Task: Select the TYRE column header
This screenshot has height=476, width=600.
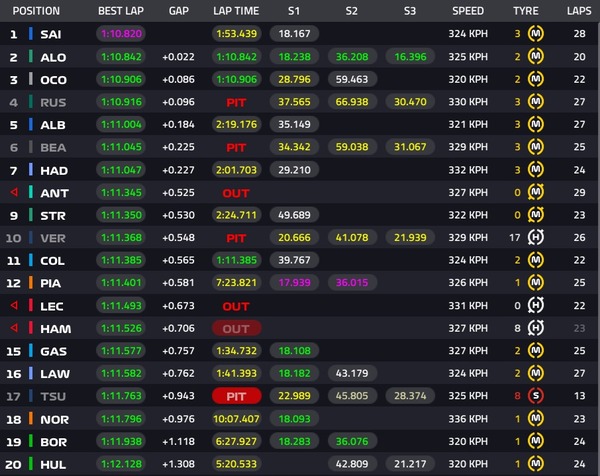Action: [x=526, y=11]
